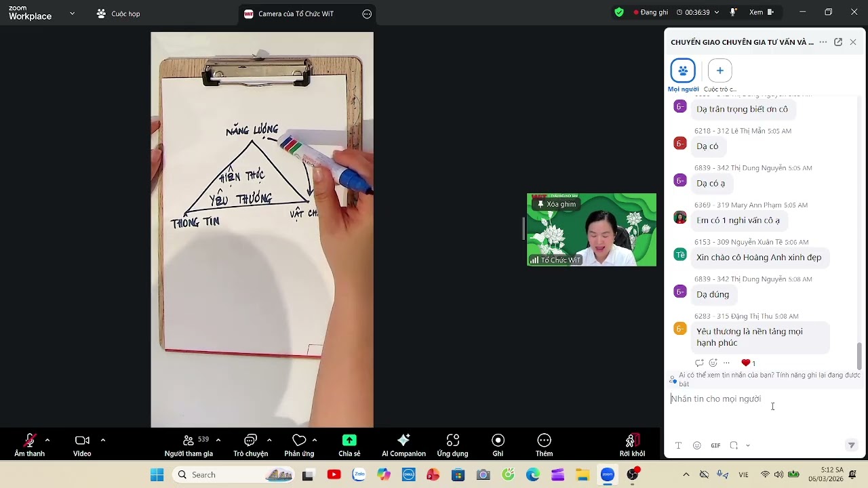Switch to the Cuộc họp tab
This screenshot has height=488, width=868.
pyautogui.click(x=119, y=14)
